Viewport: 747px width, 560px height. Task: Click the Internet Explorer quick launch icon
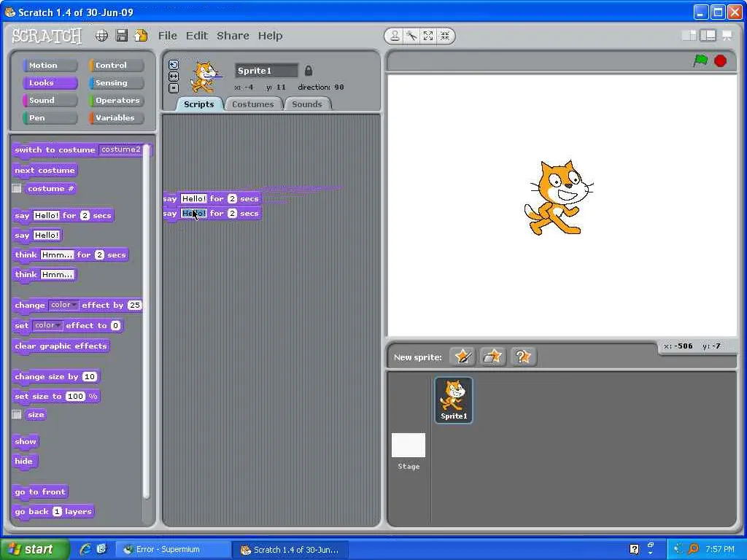(x=86, y=549)
